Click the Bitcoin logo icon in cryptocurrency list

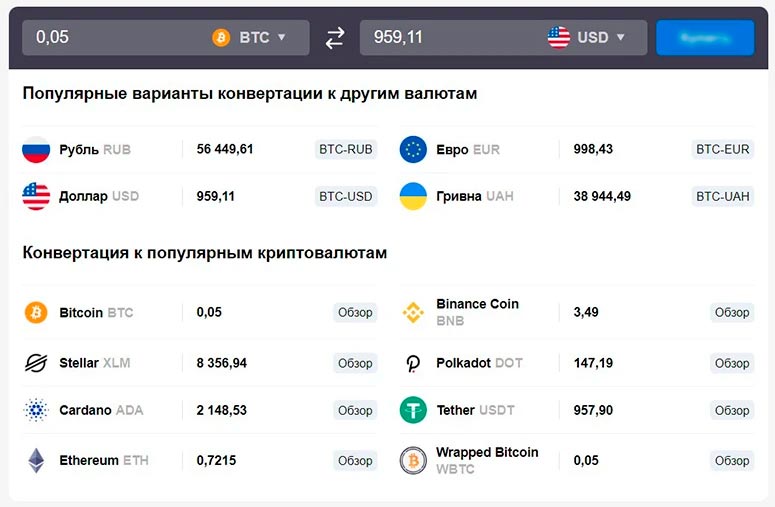[36, 313]
